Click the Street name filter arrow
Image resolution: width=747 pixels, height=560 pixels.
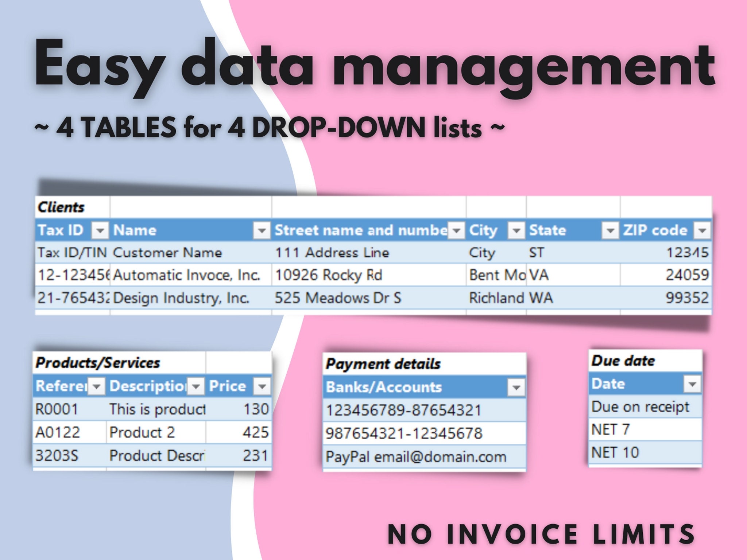tap(456, 230)
